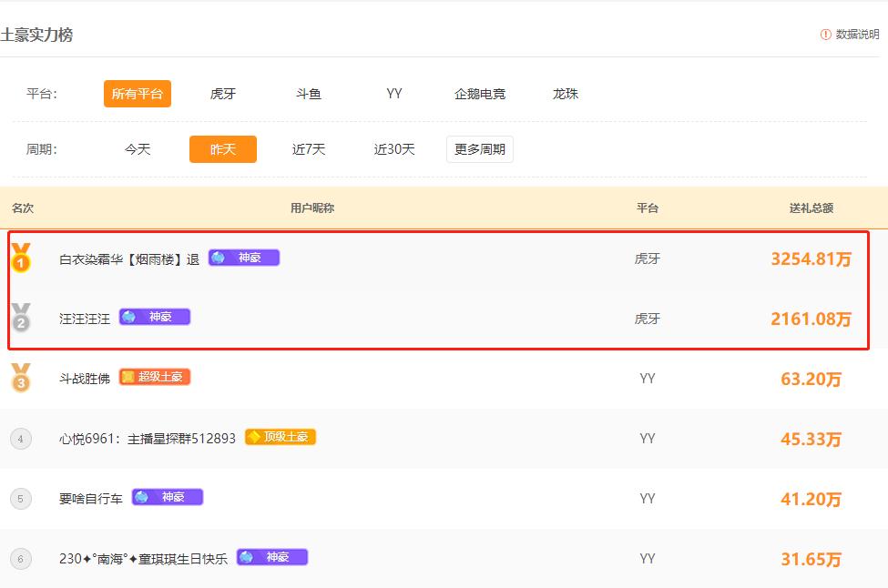Viewport: 888px width, 588px height.
Task: Click the gold first-place medal icon
Action: coord(21,258)
